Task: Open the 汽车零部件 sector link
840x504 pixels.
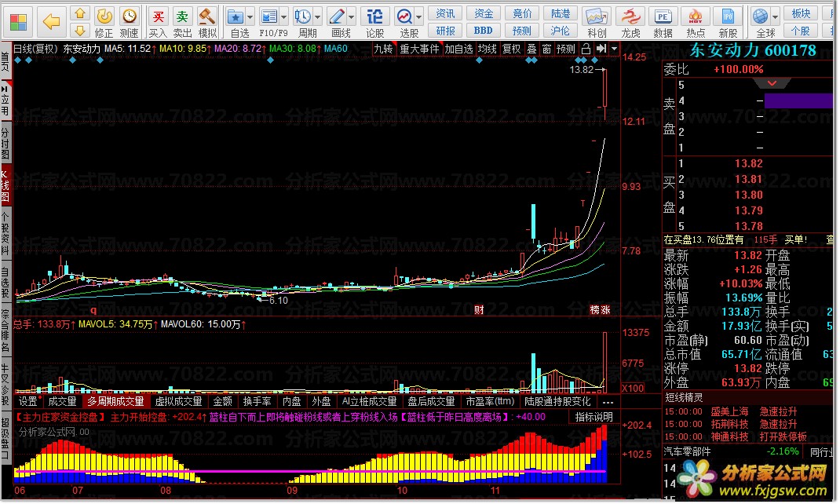Action: pyautogui.click(x=688, y=452)
